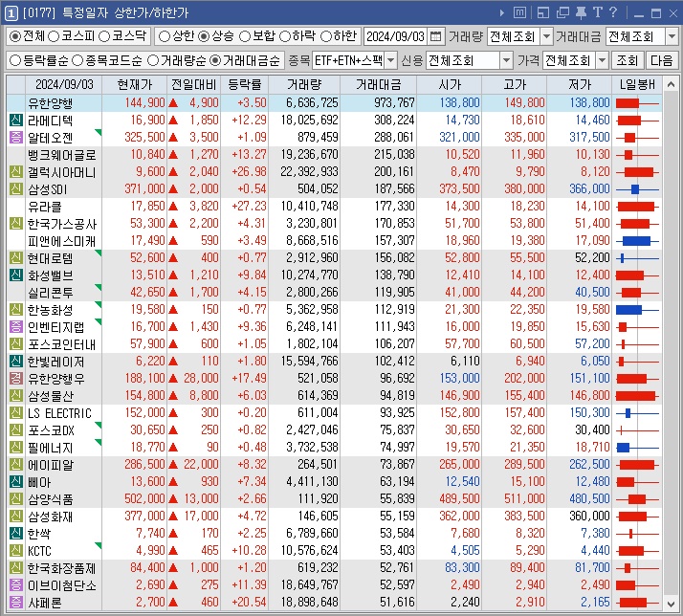Screen dimensions: 683x616
Task: Click the 거래량 column header
Action: 304,84
